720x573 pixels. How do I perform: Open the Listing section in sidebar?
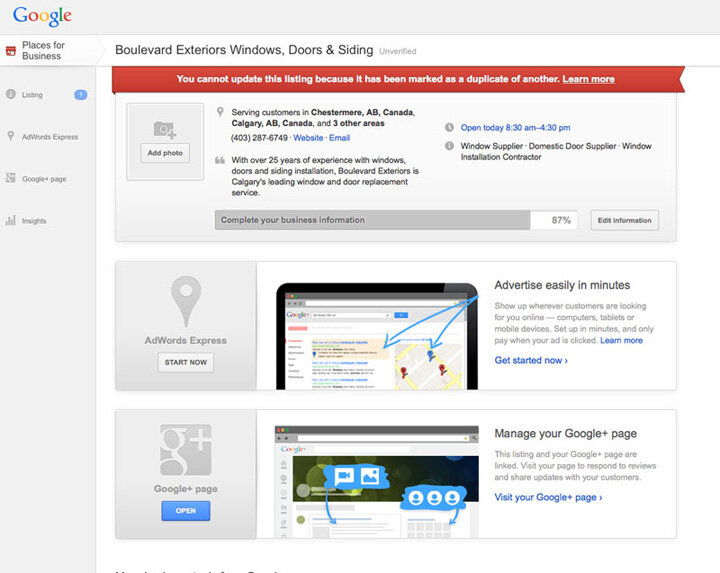coord(32,95)
